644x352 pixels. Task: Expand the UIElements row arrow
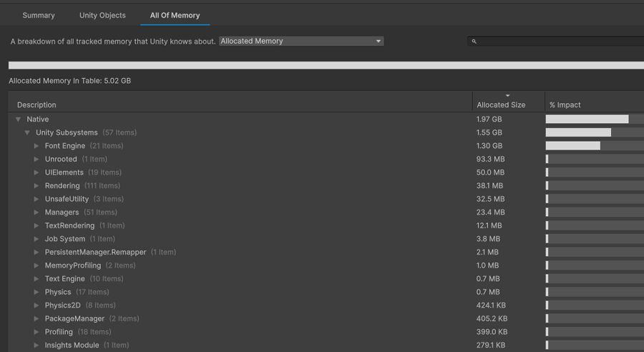[36, 172]
